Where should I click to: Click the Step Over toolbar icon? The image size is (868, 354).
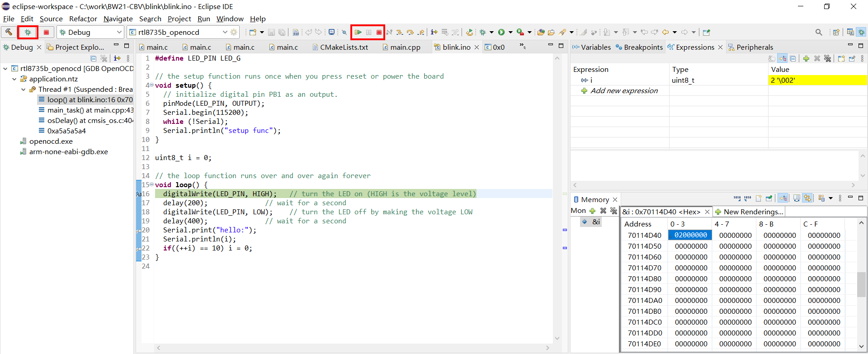tap(410, 32)
